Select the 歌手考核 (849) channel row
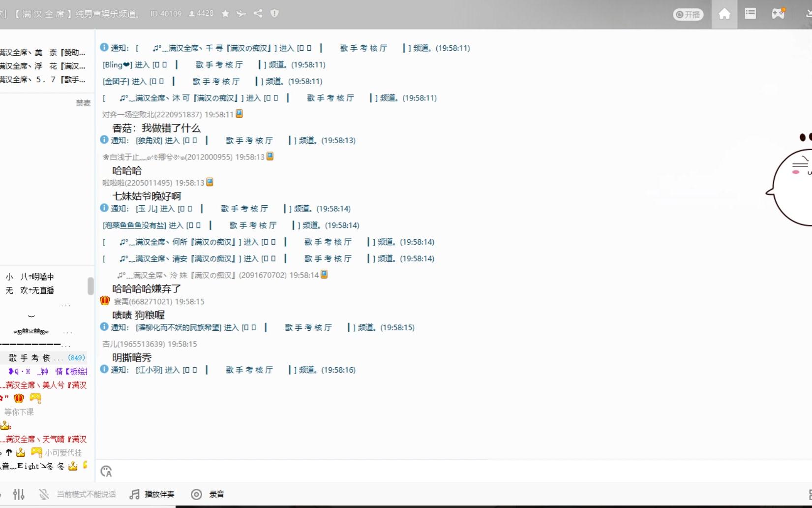This screenshot has height=508, width=812. coord(44,358)
